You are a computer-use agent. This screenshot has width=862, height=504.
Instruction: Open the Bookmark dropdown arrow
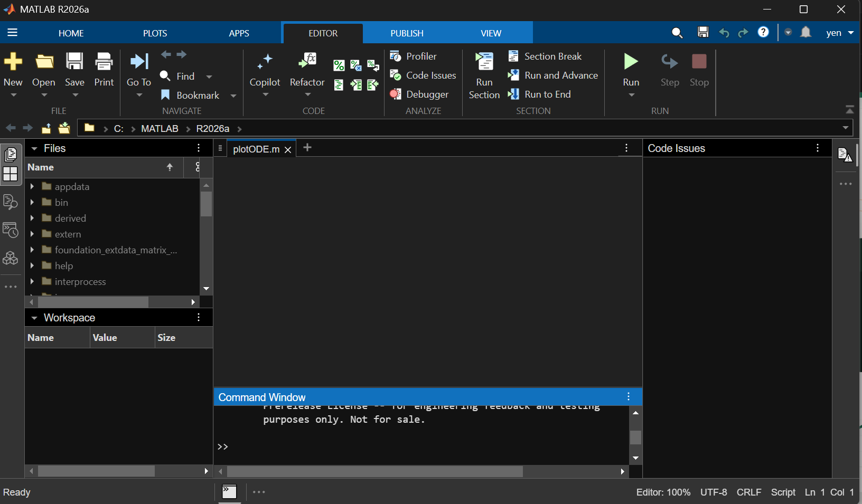(233, 96)
